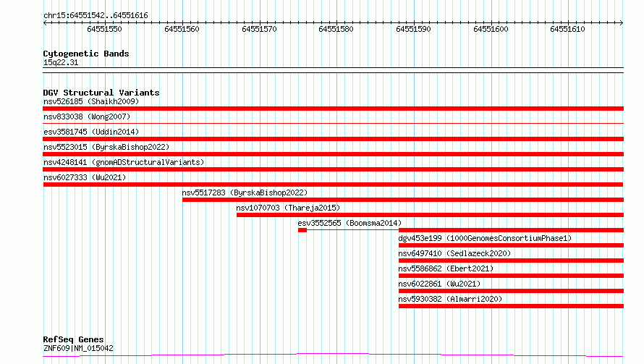The image size is (644, 364).
Task: Click the red bar under esv3581745
Action: 333,139
